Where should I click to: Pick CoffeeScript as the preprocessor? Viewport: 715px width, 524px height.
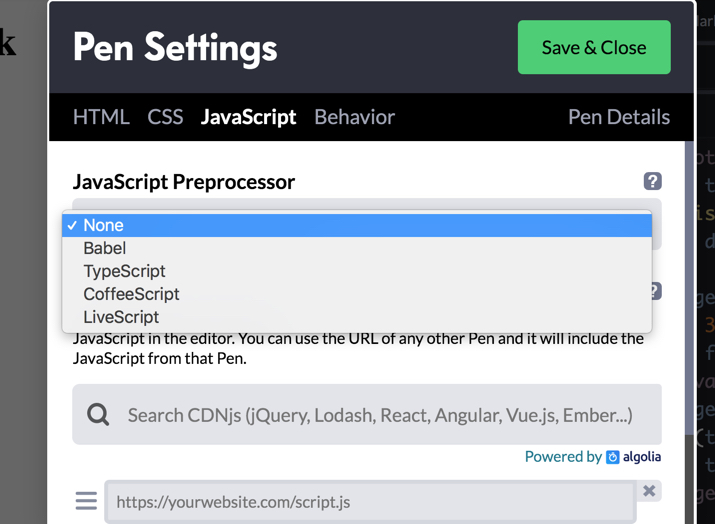(357, 294)
